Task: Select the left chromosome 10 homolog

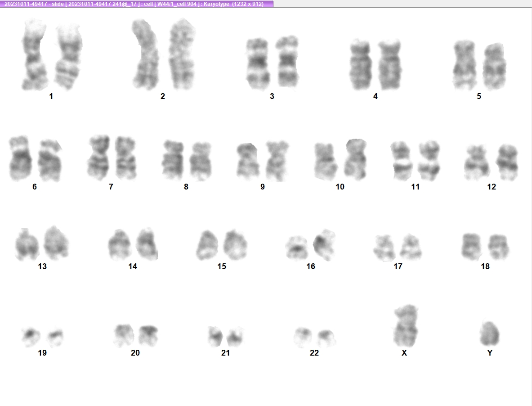Action: [326, 161]
